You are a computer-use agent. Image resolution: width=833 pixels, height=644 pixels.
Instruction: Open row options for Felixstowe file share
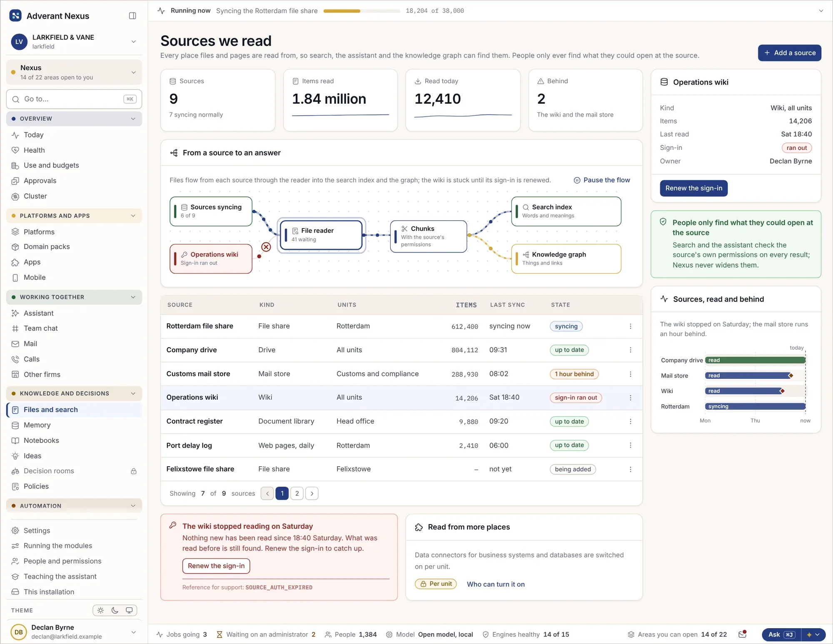(x=630, y=469)
